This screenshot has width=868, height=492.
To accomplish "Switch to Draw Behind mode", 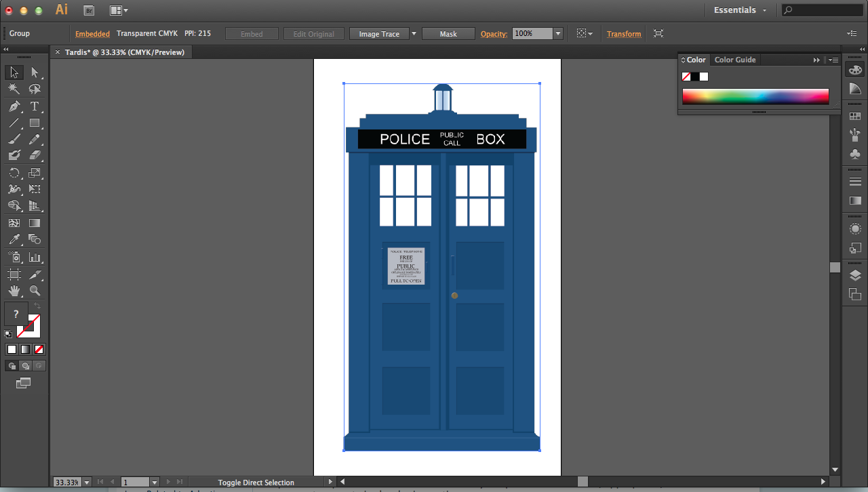I will (25, 366).
